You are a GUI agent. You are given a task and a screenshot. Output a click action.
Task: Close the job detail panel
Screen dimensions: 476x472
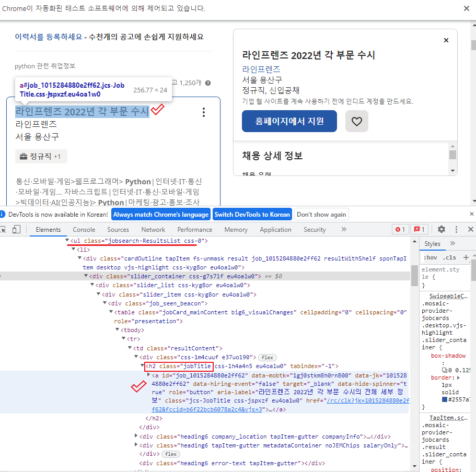pos(446,40)
